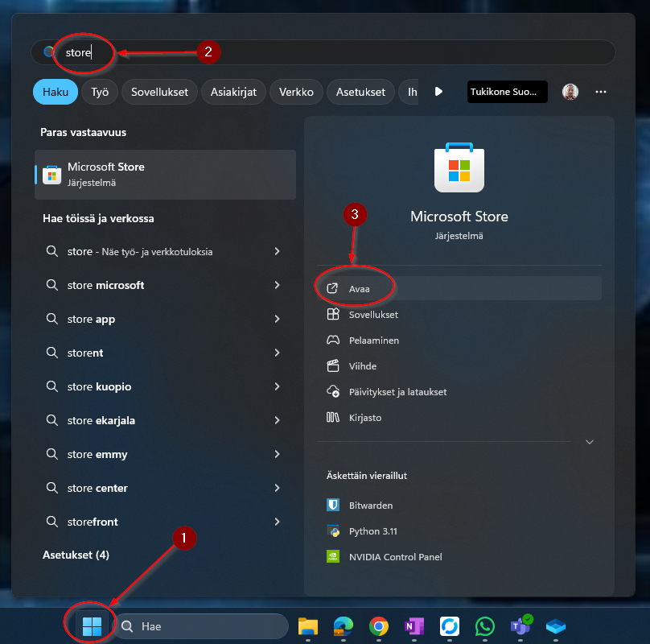650x644 pixels.
Task: Click the taskbar Hae search box
Action: (201, 626)
